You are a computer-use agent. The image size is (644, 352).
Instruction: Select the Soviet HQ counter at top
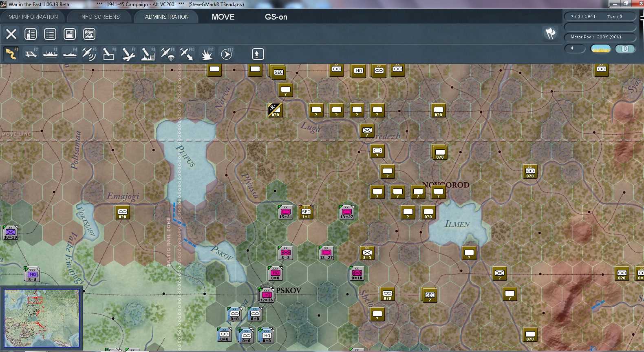(358, 71)
